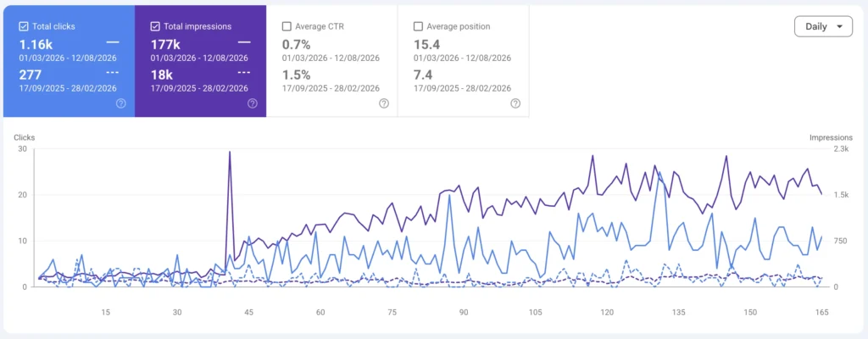Click the 177k total impressions value

pos(165,45)
